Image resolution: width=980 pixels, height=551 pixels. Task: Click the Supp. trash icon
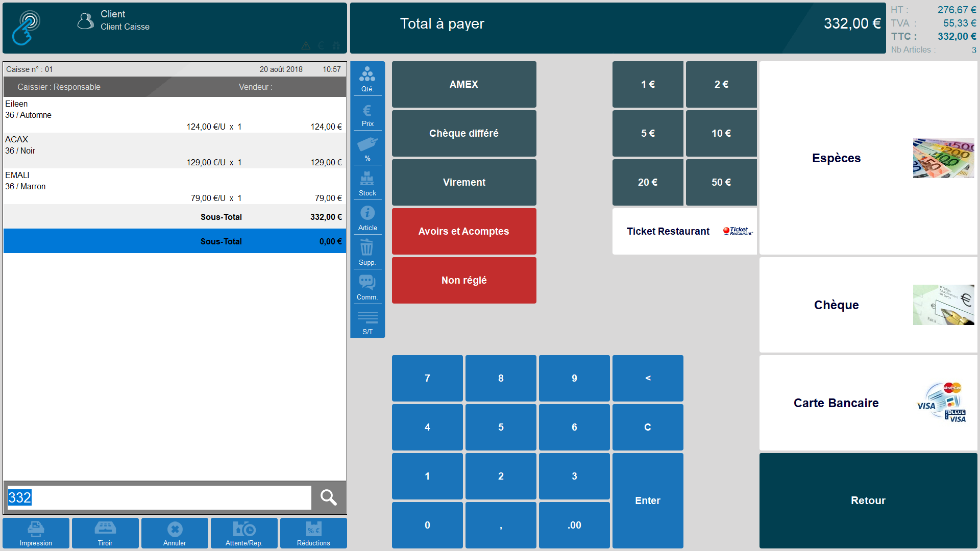pos(367,252)
